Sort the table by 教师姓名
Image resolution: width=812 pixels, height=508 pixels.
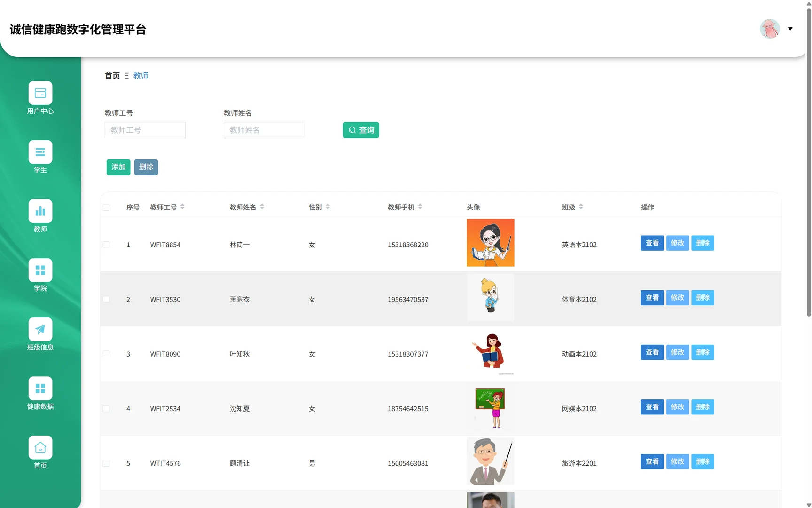coord(262,206)
